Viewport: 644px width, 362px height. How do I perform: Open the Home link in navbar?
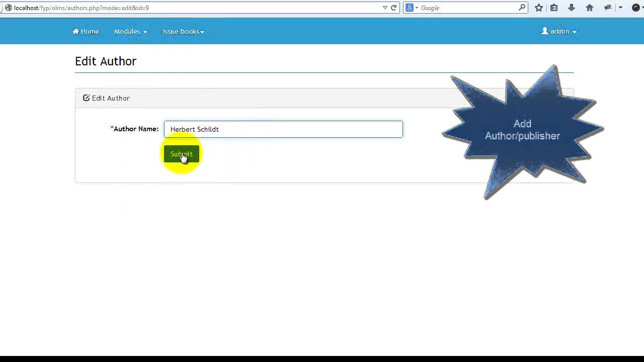pos(86,31)
